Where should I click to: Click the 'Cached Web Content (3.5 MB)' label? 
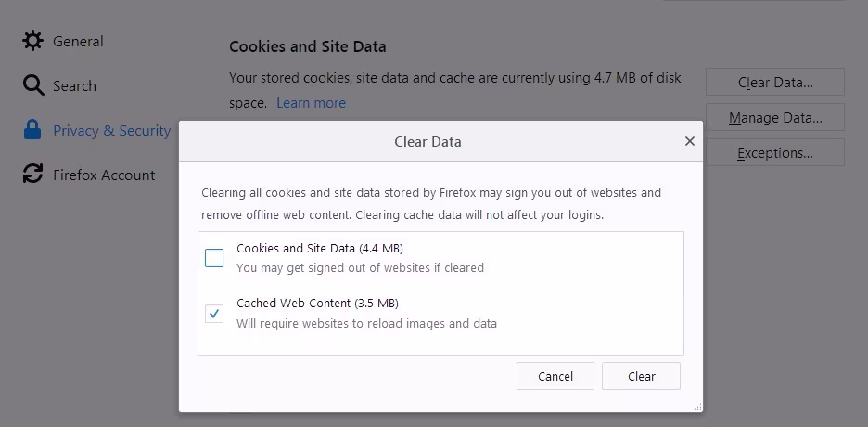[317, 303]
